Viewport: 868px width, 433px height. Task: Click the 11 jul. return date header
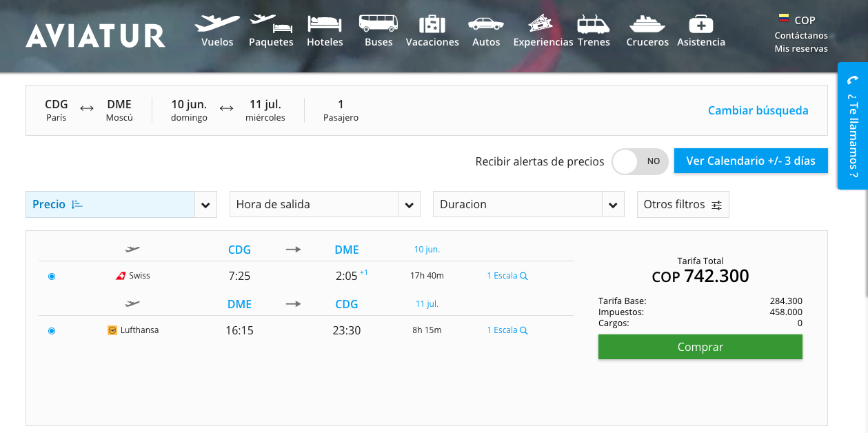tap(427, 304)
